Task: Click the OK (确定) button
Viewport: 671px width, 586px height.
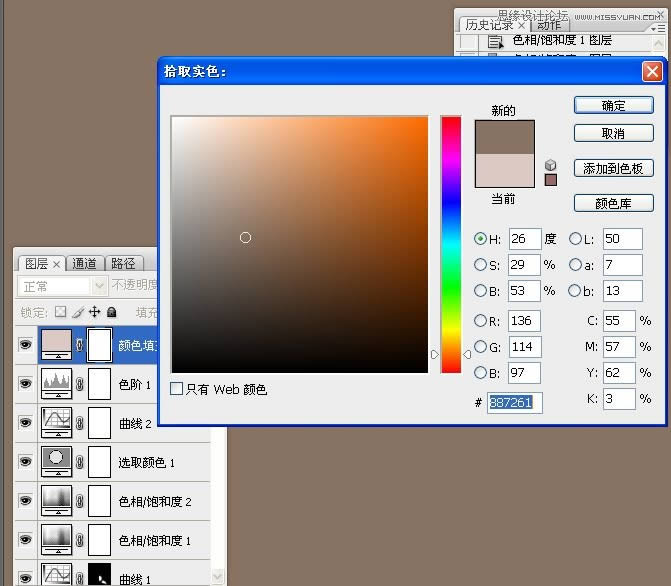Action: coord(614,105)
